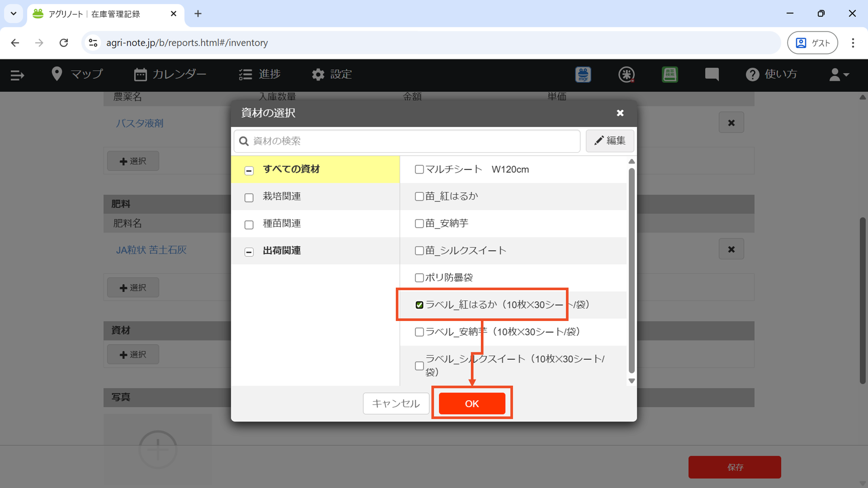Click the green pesticide search book icon
This screenshot has width=868, height=488.
pos(670,75)
